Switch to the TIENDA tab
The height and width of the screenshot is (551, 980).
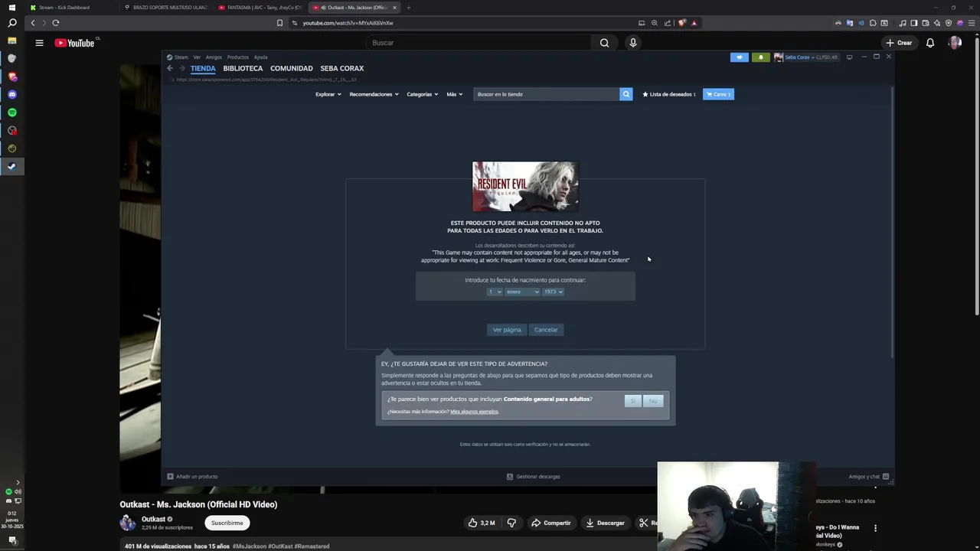[203, 68]
